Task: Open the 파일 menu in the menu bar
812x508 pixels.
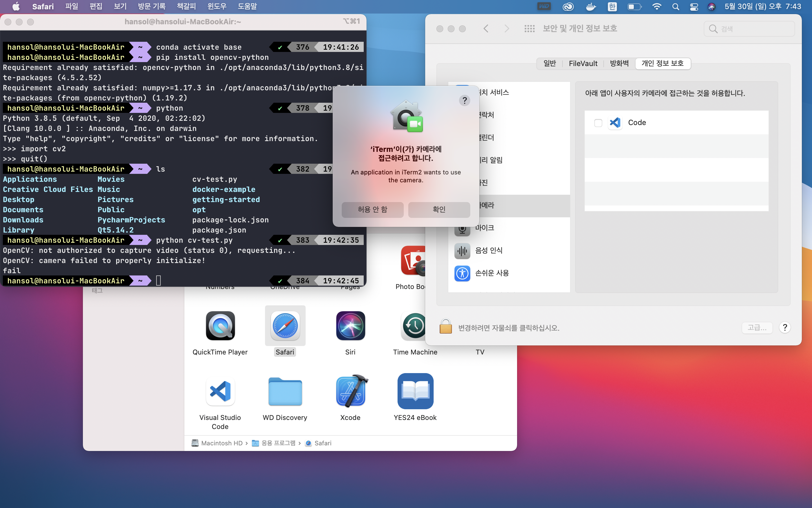Action: pos(72,6)
